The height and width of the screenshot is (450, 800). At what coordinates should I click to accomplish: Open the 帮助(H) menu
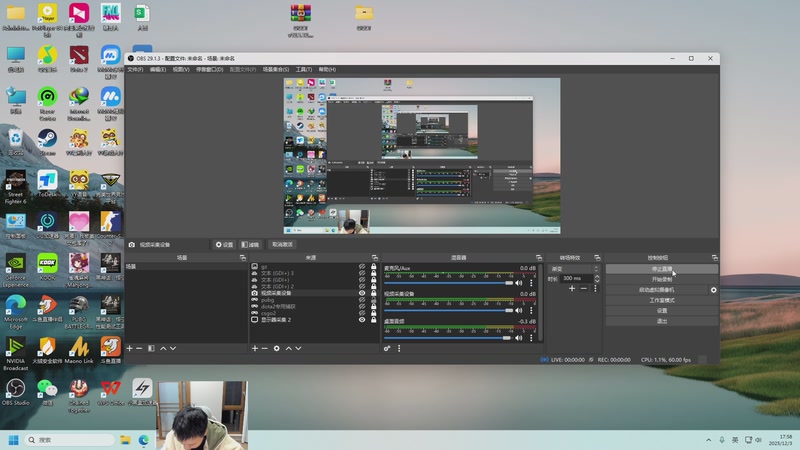[x=327, y=69]
